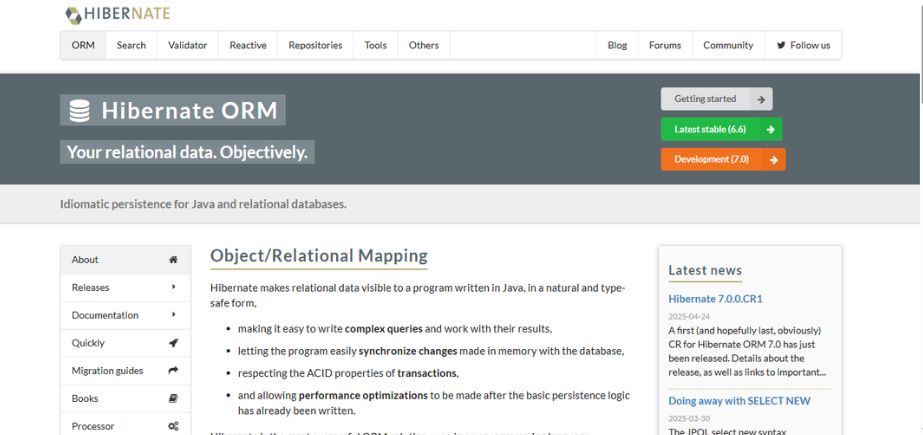Click the Development (7.0) button

click(x=723, y=160)
